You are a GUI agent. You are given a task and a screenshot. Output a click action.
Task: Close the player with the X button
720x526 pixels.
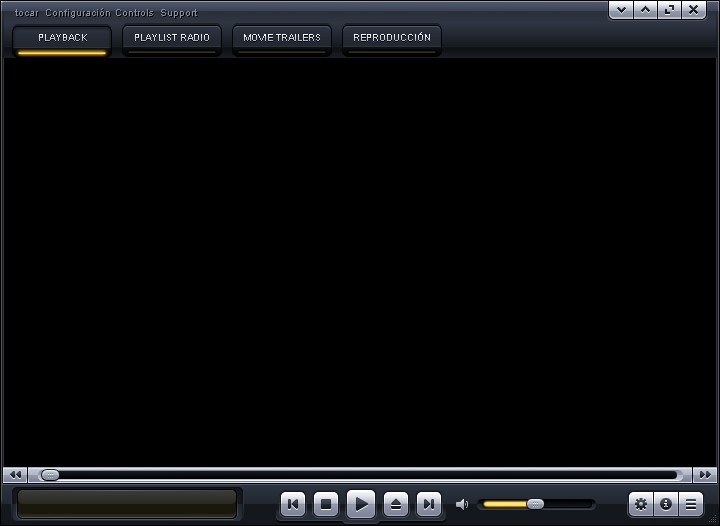693,10
